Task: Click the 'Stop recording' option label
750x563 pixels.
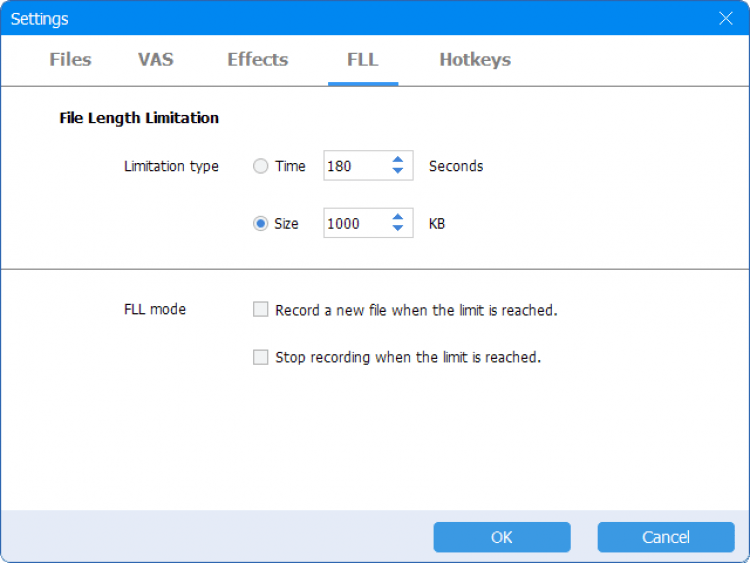Action: 408,357
